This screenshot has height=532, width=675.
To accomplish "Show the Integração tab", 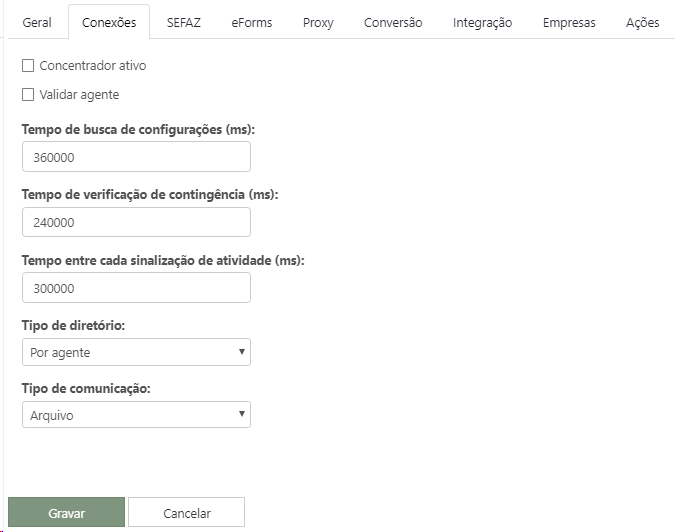I will point(482,22).
